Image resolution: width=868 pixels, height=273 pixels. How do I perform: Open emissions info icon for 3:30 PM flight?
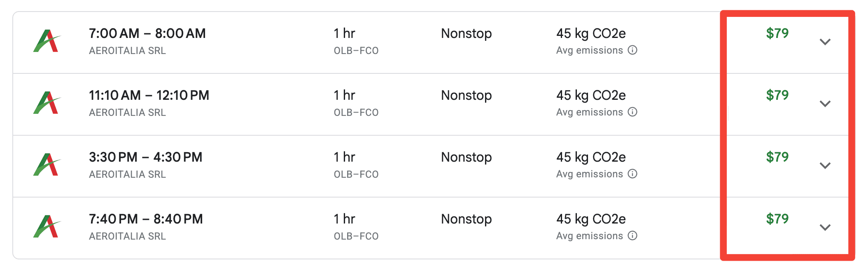[x=632, y=174]
